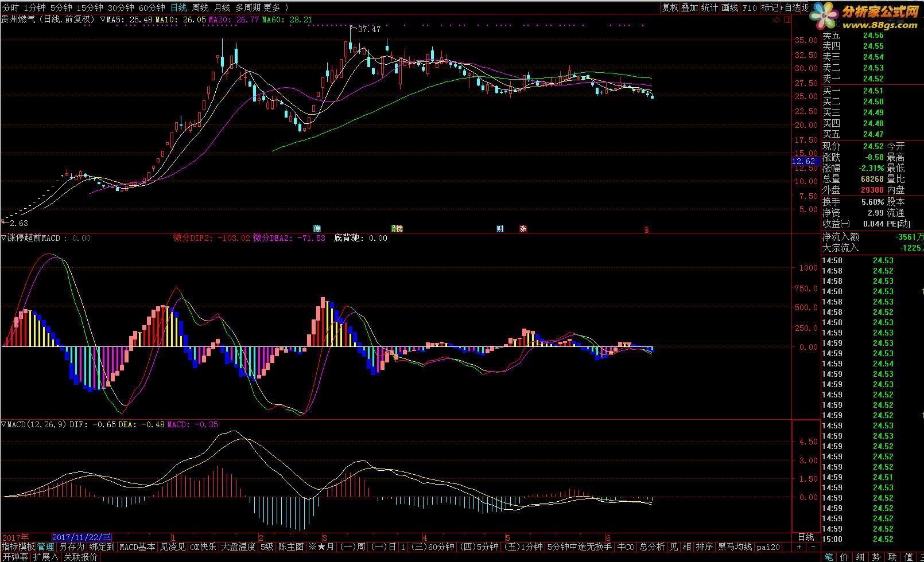Expand the 扩展 panel
Viewport: 924px width, 562px height.
[x=45, y=557]
